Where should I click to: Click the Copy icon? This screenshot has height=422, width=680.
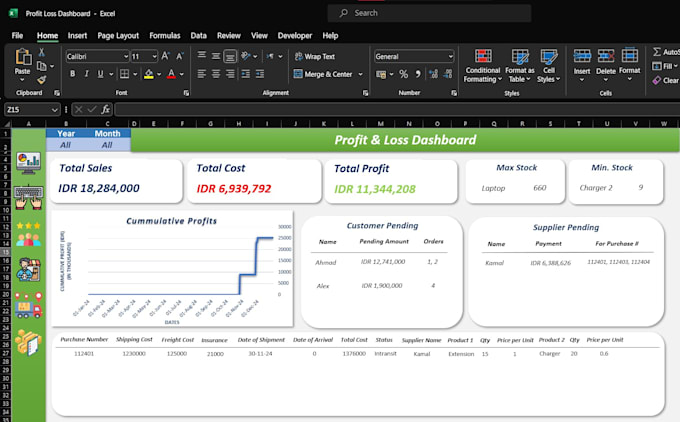tap(42, 66)
